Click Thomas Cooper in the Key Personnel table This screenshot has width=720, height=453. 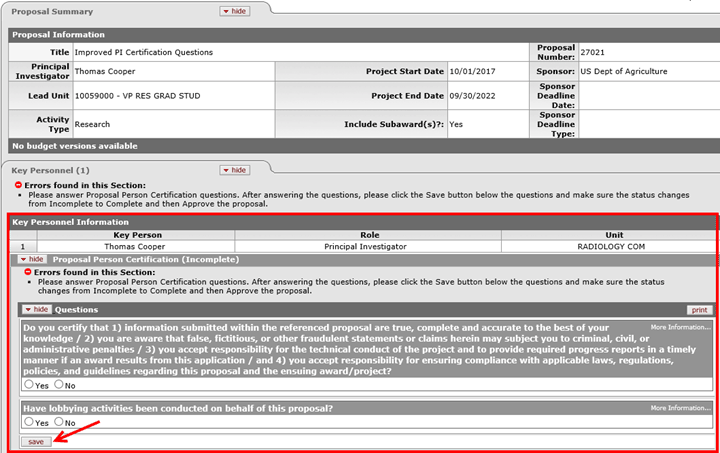click(135, 246)
